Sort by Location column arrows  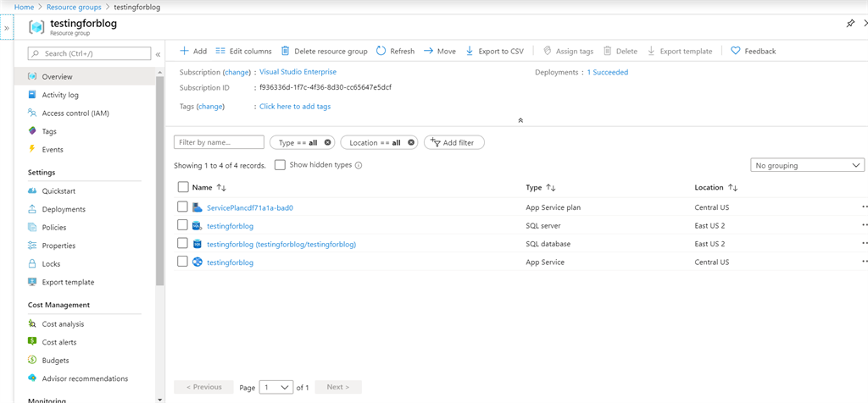pos(733,187)
